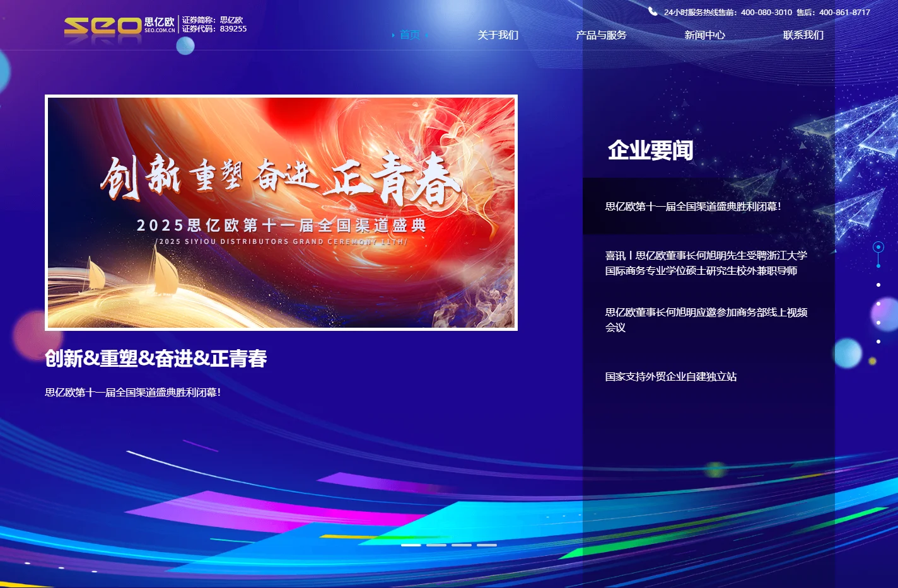The width and height of the screenshot is (898, 588).
Task: Select the first active carousel indicator bar
Action: point(411,545)
